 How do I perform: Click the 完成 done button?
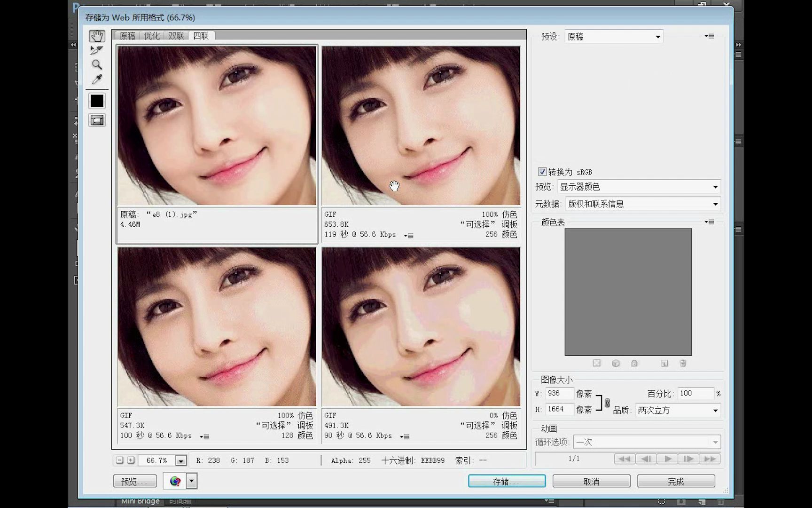676,481
